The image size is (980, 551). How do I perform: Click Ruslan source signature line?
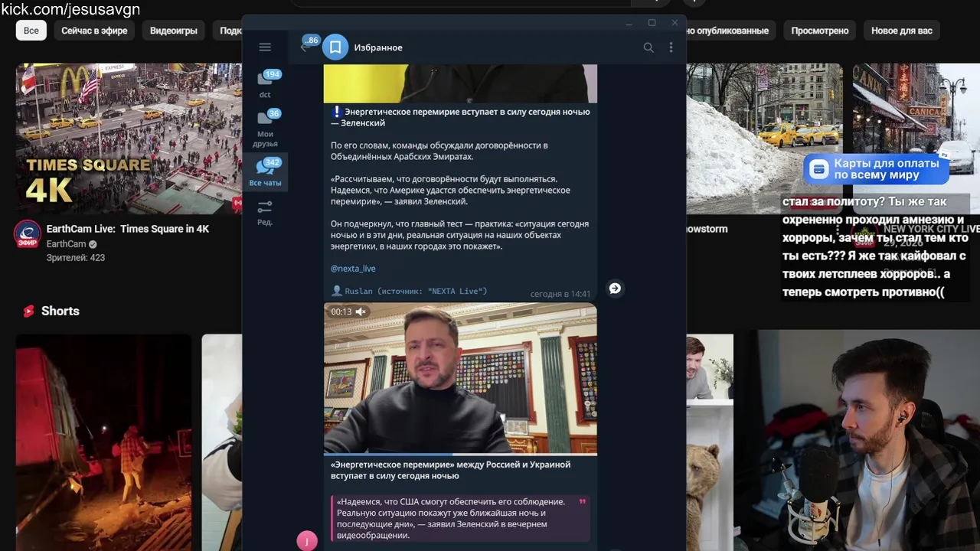tap(409, 291)
